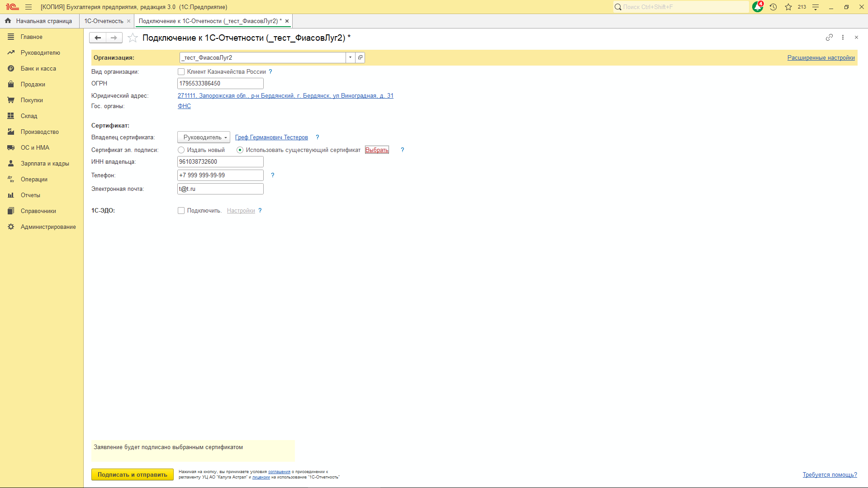Viewport: 868px width, 488px height.
Task: Focus the Телефон input field
Action: 220,175
